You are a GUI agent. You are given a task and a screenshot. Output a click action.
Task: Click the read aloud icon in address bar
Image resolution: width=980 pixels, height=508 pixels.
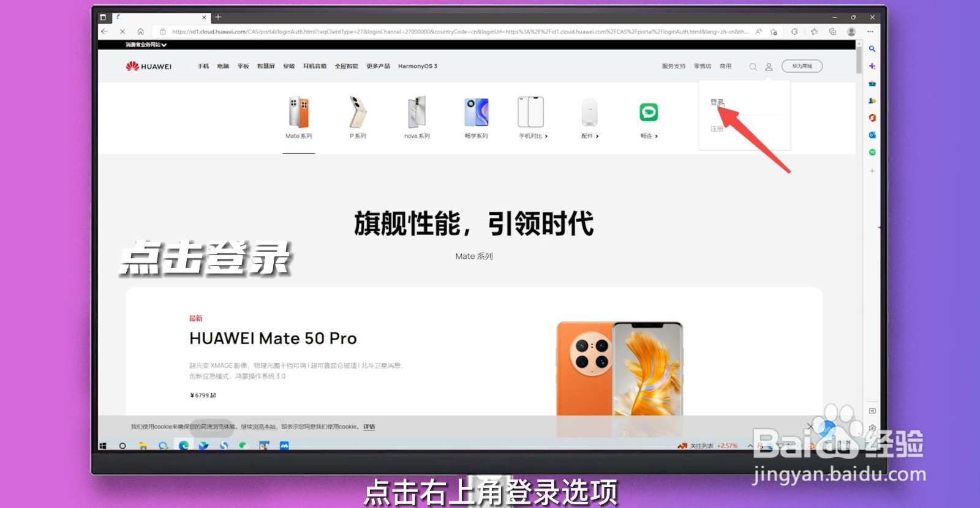[759, 31]
